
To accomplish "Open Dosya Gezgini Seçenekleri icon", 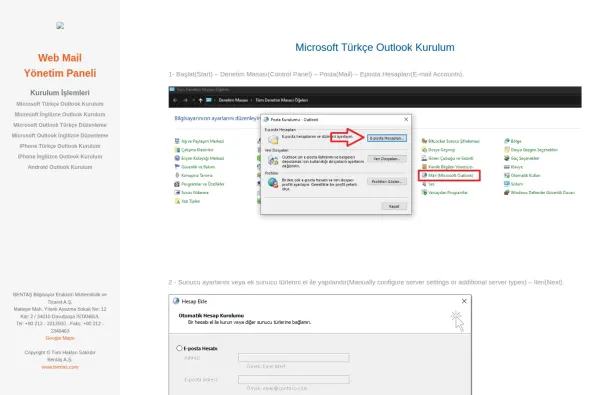I will tap(507, 150).
